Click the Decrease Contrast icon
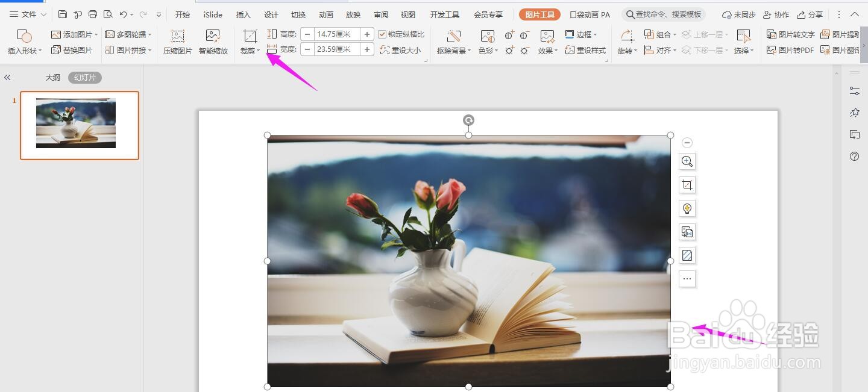Screen dimensions: 868x392 (x=525, y=35)
